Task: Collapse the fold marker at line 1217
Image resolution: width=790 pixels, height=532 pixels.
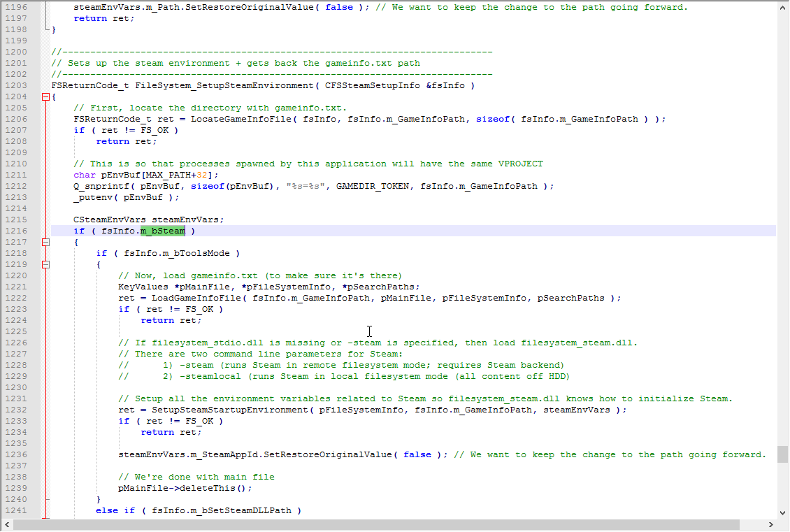Action: coord(45,243)
